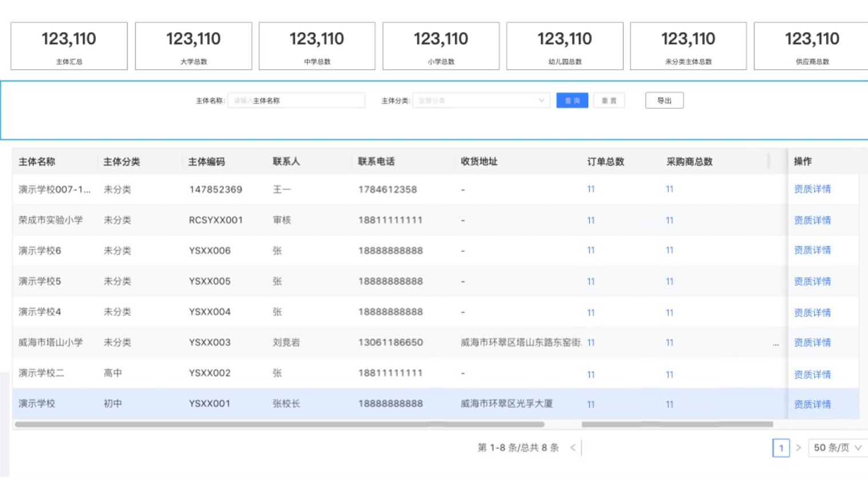Open 资质详情 for 演示学校007-1 row
The image size is (868, 481).
(x=812, y=189)
